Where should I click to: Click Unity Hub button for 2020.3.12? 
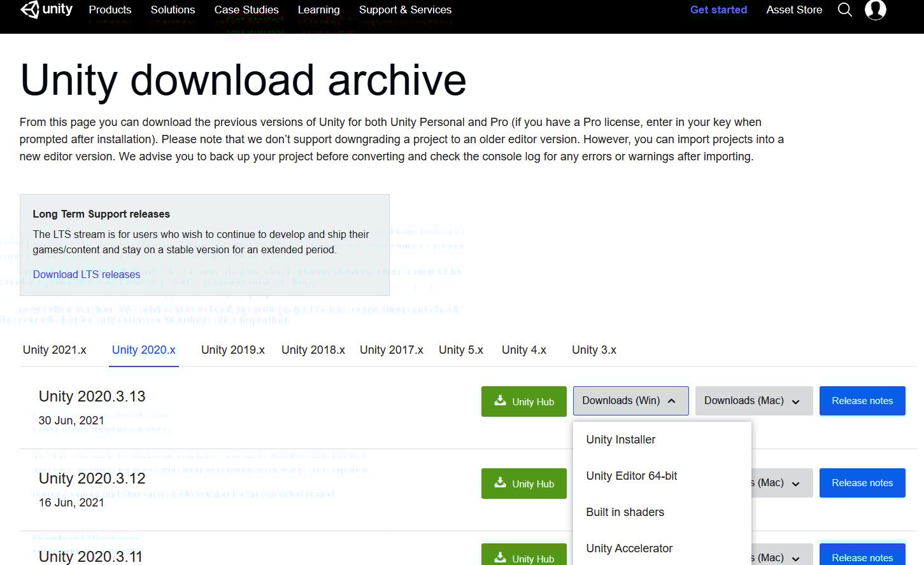[524, 484]
